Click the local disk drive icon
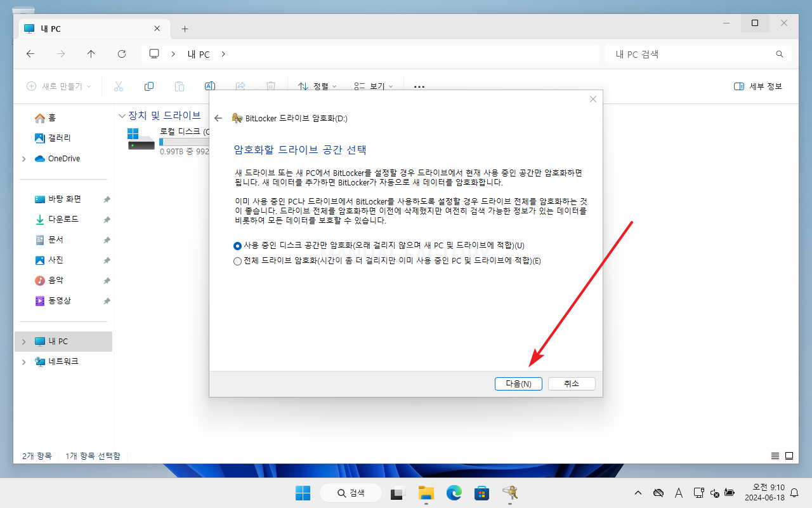This screenshot has width=812, height=508. point(141,138)
